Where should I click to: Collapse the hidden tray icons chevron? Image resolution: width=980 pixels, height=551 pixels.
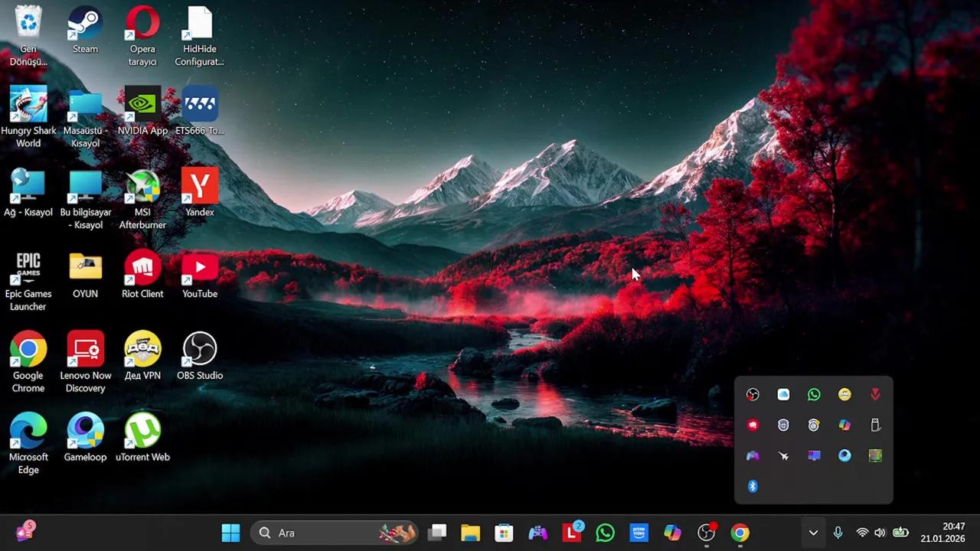[813, 533]
